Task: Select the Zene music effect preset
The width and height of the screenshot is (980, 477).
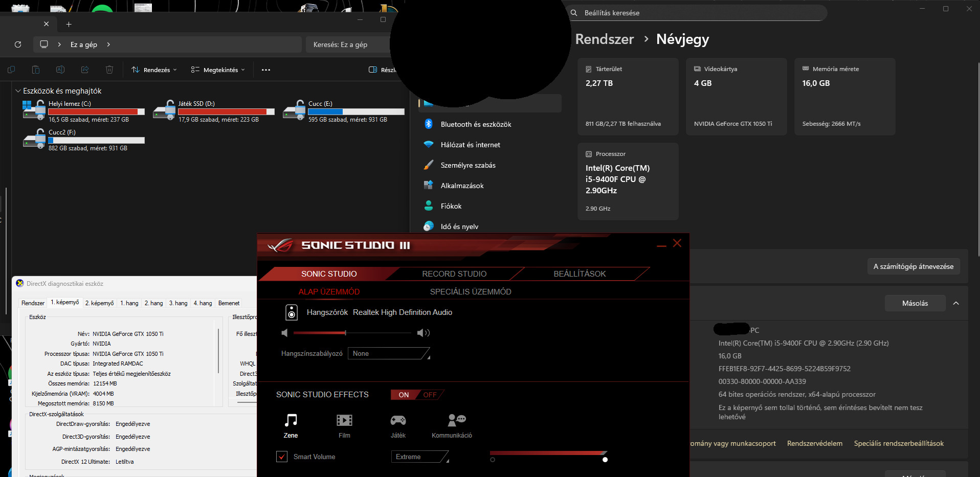Action: (x=291, y=426)
